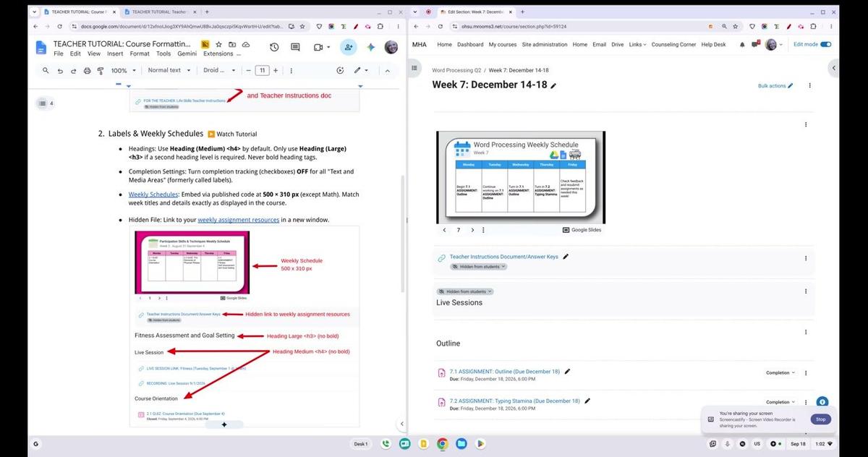Open Files app in ChromeOS shelf
The width and height of the screenshot is (868, 457).
click(461, 443)
